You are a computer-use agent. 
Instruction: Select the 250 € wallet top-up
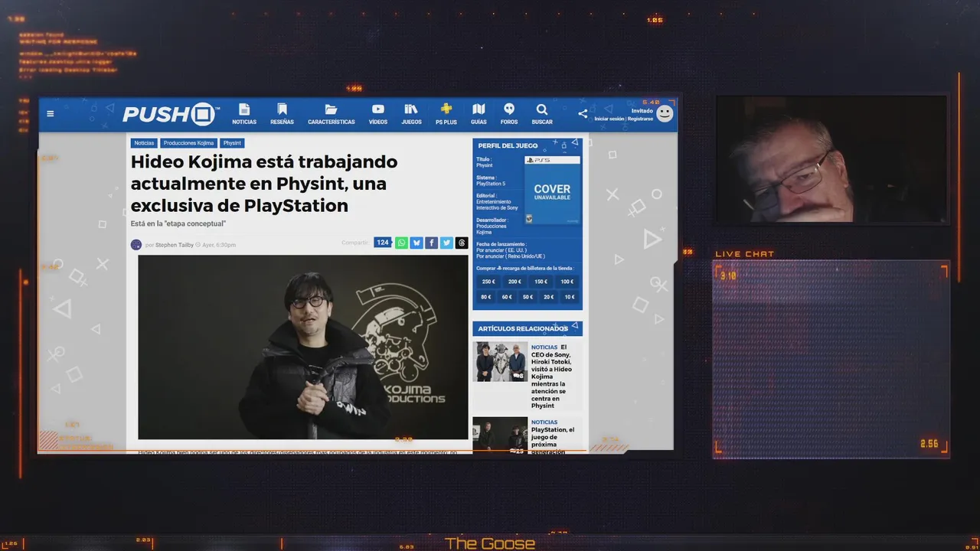(x=488, y=282)
